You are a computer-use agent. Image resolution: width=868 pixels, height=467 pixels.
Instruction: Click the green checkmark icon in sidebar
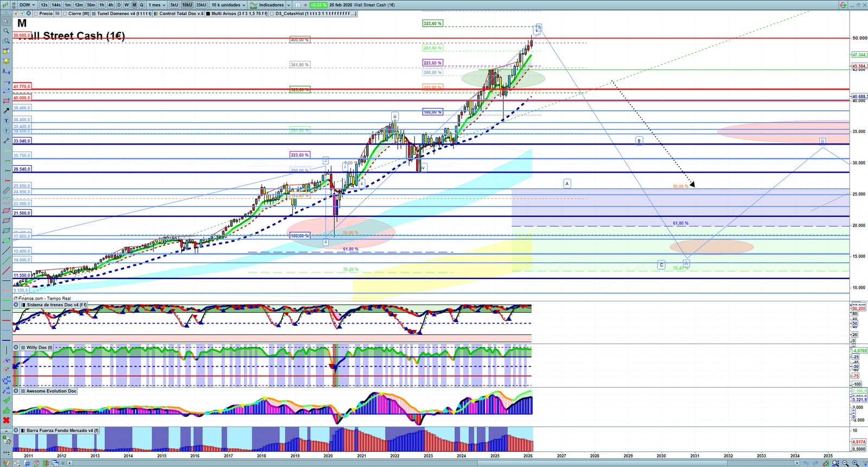[x=6, y=400]
